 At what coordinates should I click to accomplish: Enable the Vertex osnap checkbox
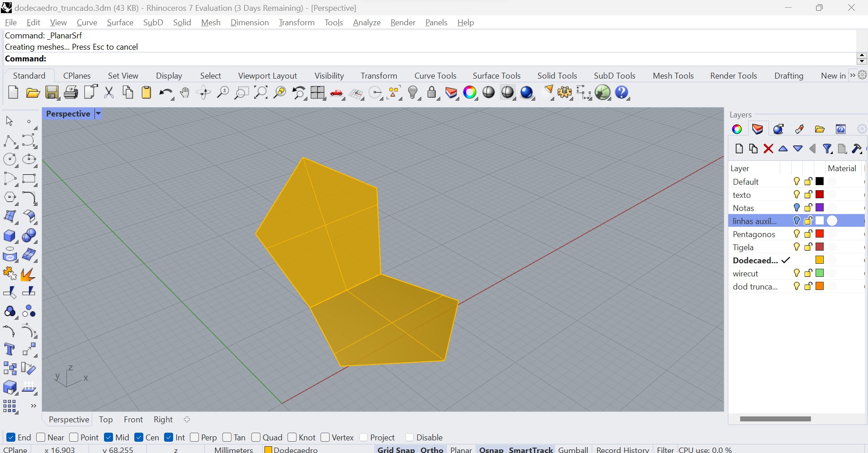pyautogui.click(x=325, y=437)
